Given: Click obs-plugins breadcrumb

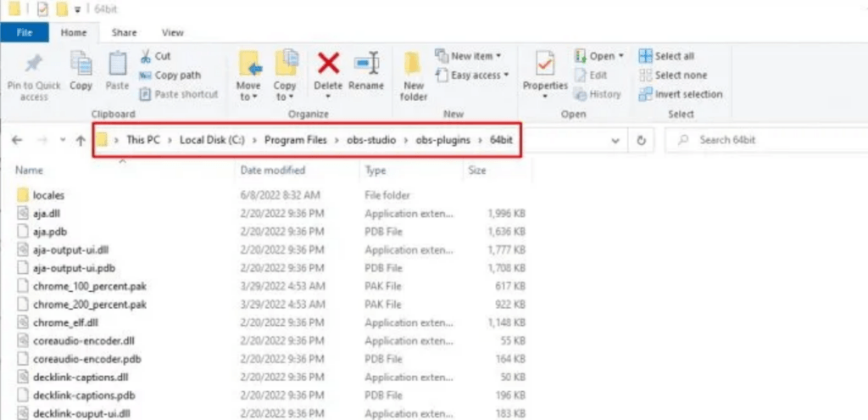Looking at the screenshot, I should click(x=442, y=140).
